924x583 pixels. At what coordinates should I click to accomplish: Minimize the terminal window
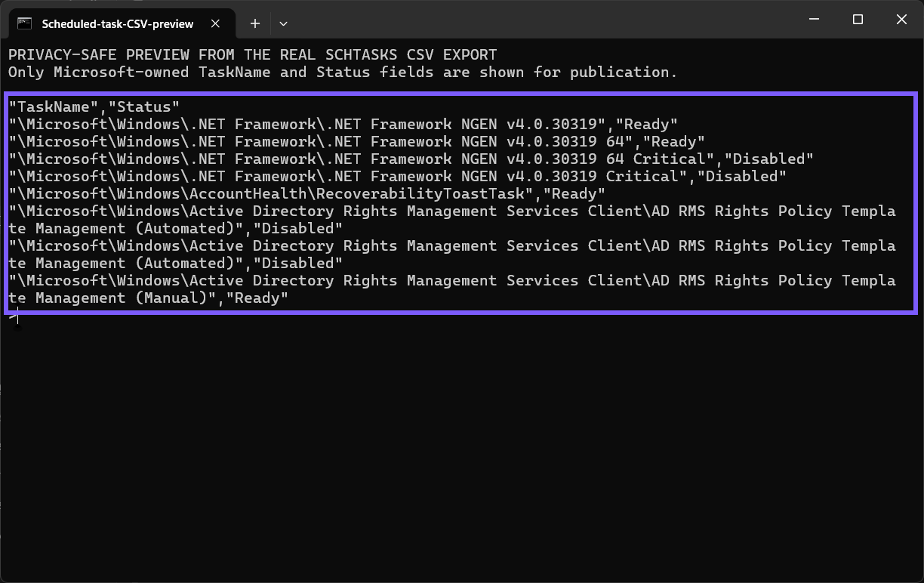[x=814, y=20]
